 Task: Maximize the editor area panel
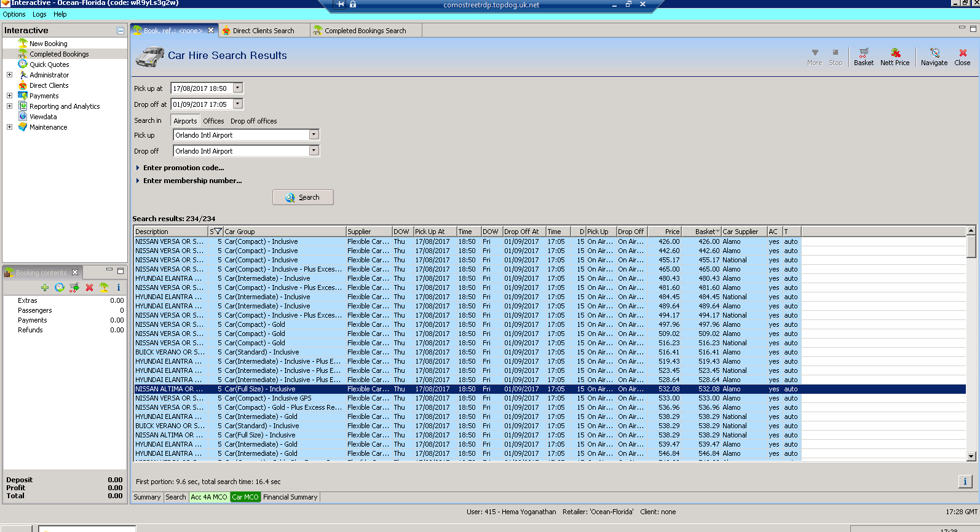(x=973, y=28)
